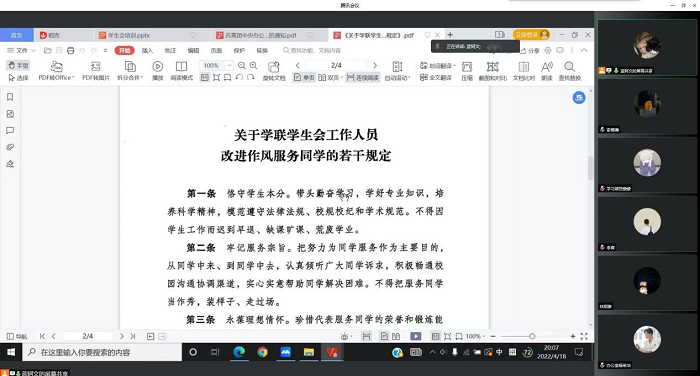Viewport: 700px width, 376px height.
Task: Open a new tab with plus button
Action: coord(450,34)
